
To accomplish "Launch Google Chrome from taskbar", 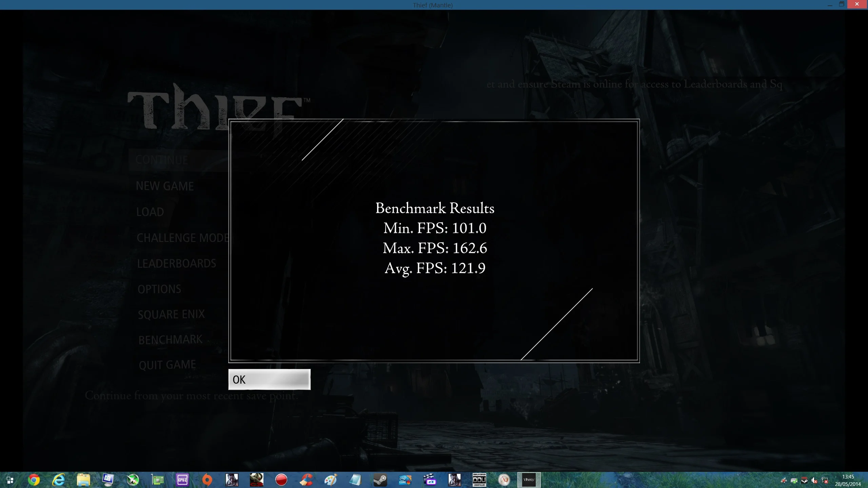I will tap(34, 480).
